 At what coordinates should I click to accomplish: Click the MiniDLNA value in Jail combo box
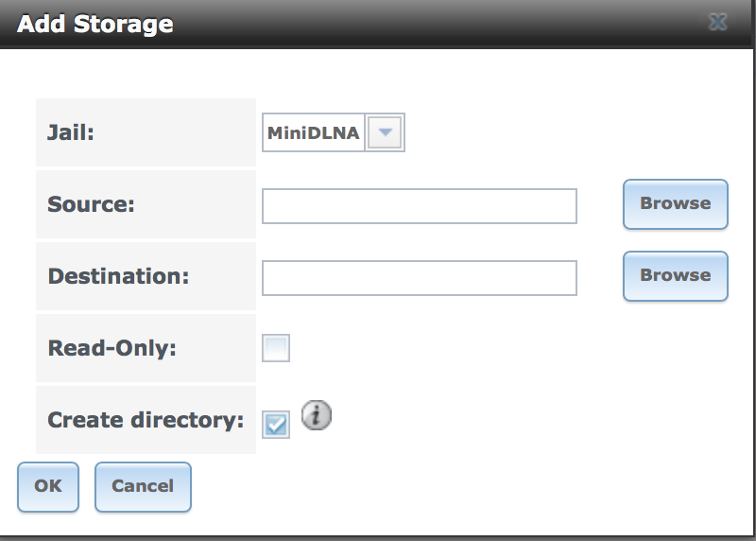pyautogui.click(x=314, y=132)
